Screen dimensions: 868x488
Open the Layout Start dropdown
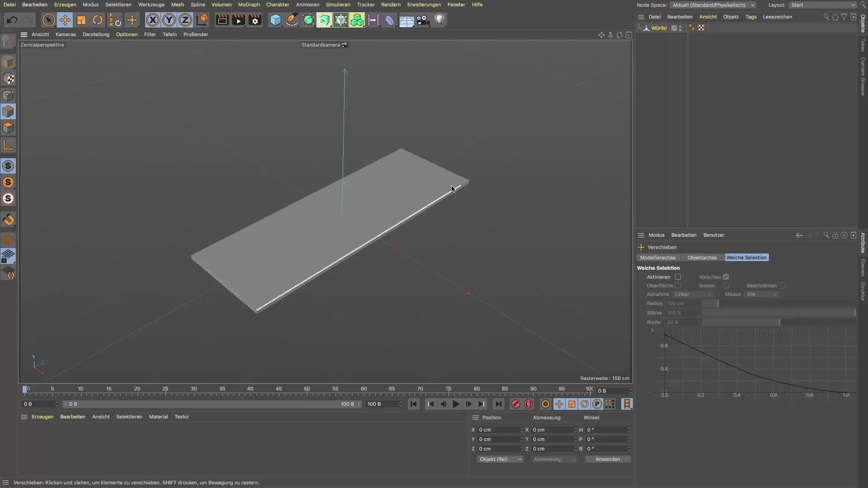823,5
